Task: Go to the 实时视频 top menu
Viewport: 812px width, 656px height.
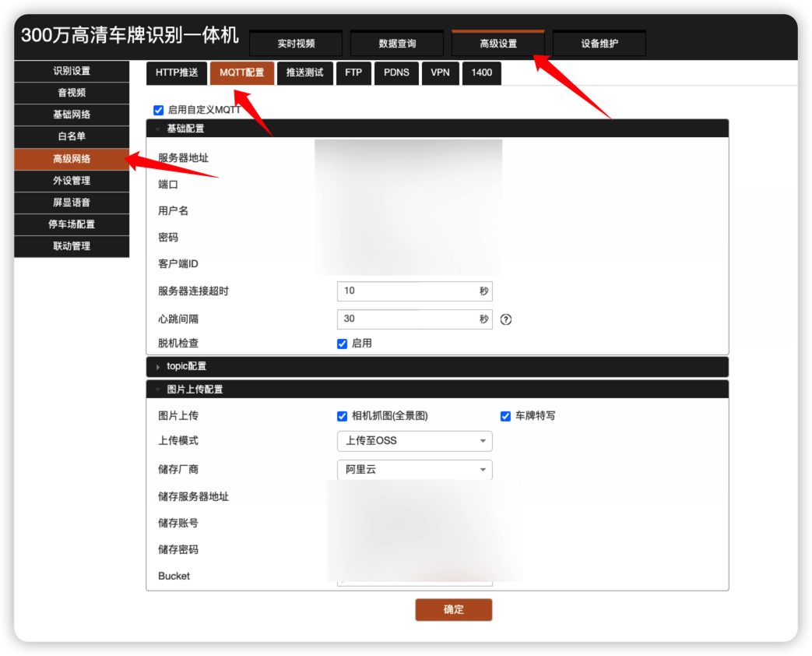Action: click(x=296, y=44)
